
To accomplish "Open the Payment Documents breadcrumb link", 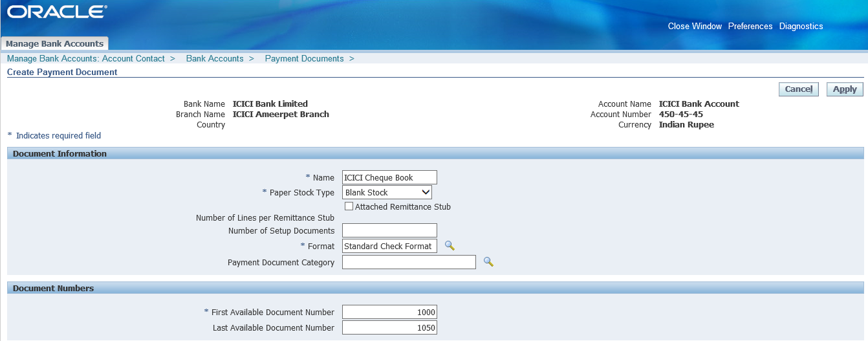I will coord(304,58).
